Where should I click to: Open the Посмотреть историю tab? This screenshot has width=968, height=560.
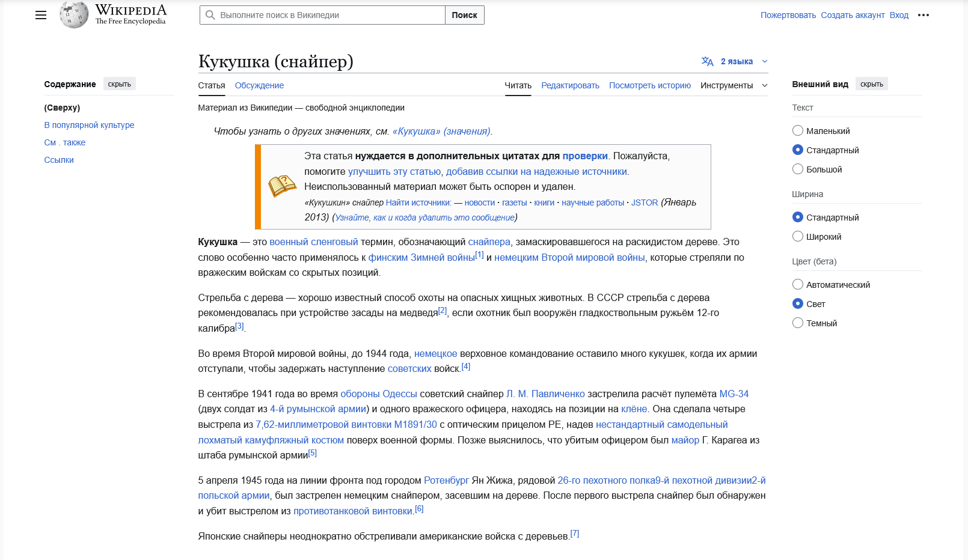coord(650,85)
